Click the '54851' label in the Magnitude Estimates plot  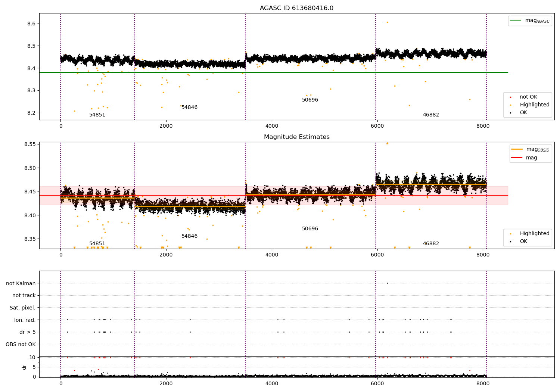[x=97, y=244]
